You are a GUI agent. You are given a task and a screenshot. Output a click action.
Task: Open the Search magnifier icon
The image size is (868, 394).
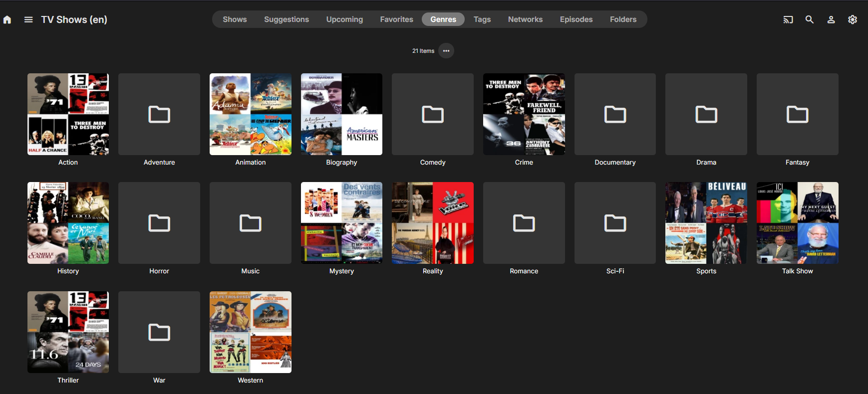[810, 19]
